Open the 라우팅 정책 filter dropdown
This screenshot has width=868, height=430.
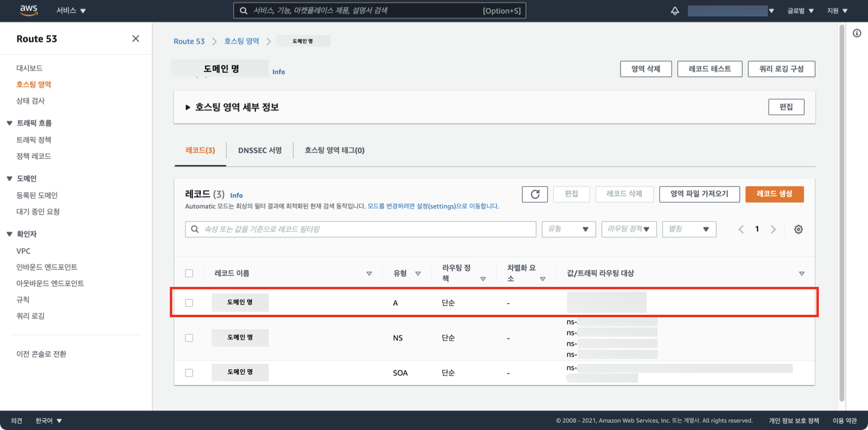[629, 229]
